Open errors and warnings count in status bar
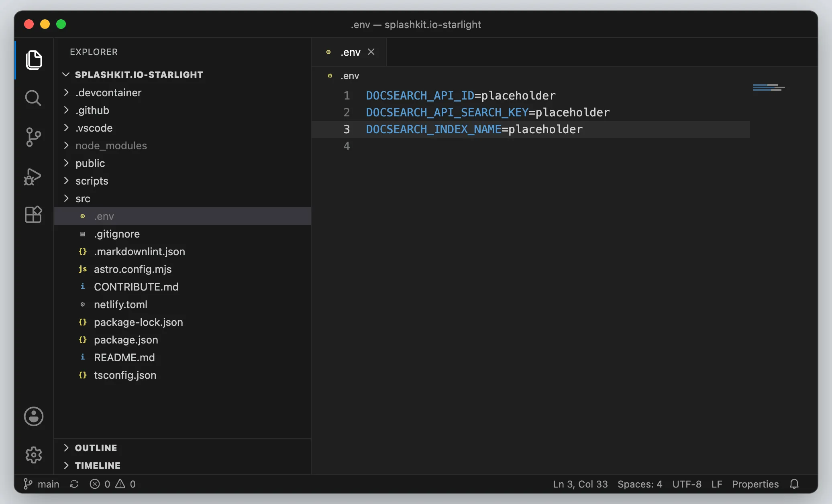 [x=113, y=484]
